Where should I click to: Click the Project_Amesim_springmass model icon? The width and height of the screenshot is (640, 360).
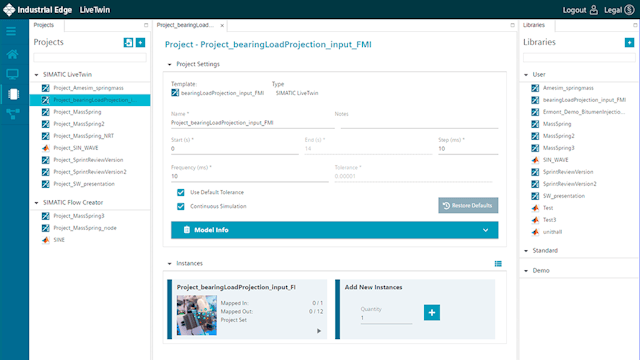coord(46,88)
